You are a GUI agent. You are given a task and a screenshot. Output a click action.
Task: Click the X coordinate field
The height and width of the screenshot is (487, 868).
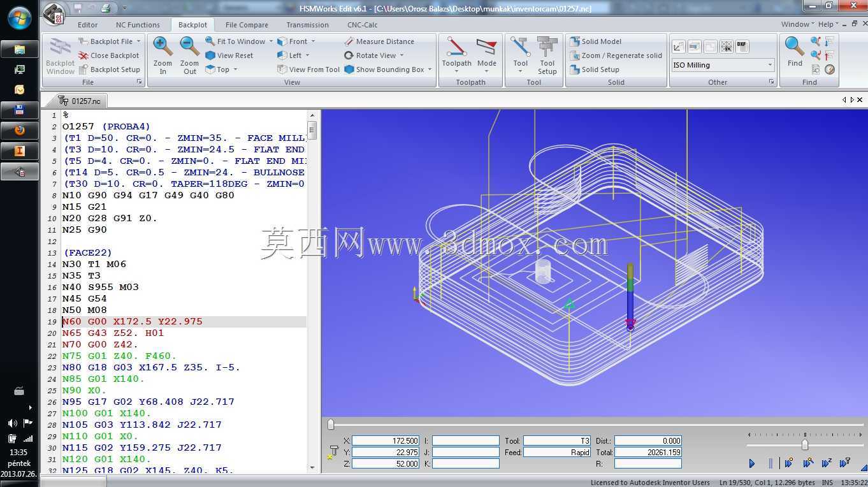[x=386, y=440]
